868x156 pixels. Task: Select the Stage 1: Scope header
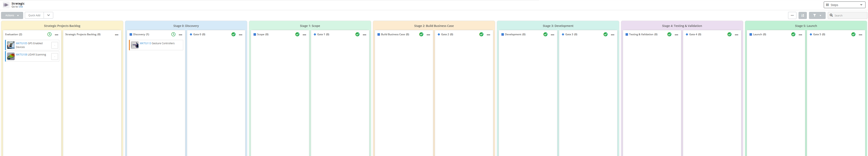click(x=310, y=26)
